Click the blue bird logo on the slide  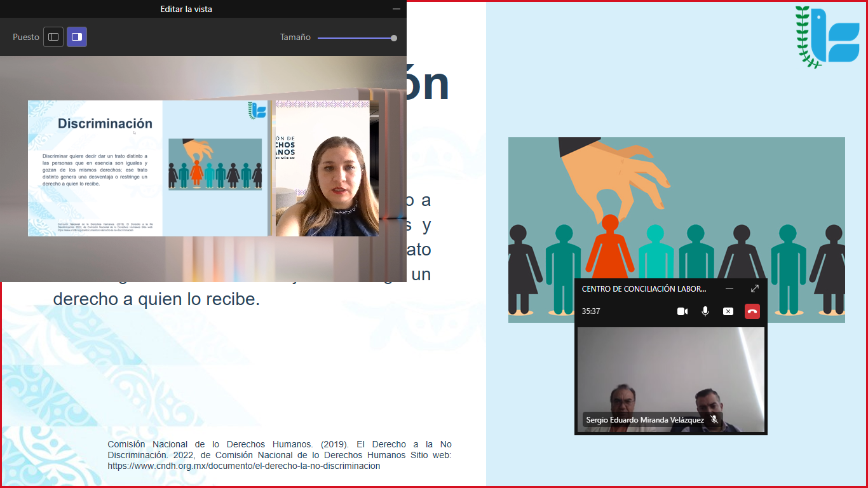coord(827,37)
